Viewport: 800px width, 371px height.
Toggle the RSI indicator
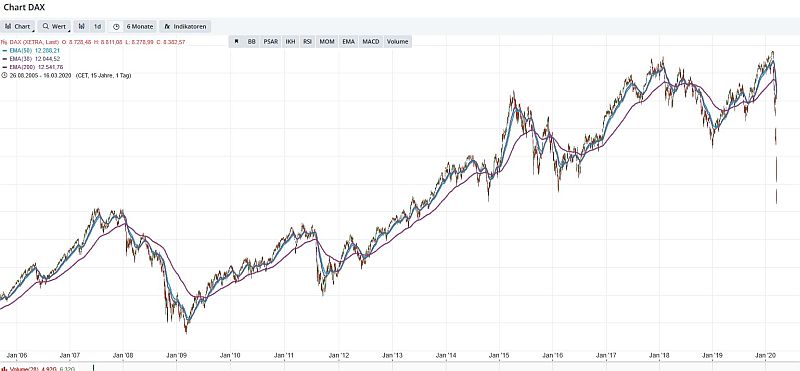307,41
